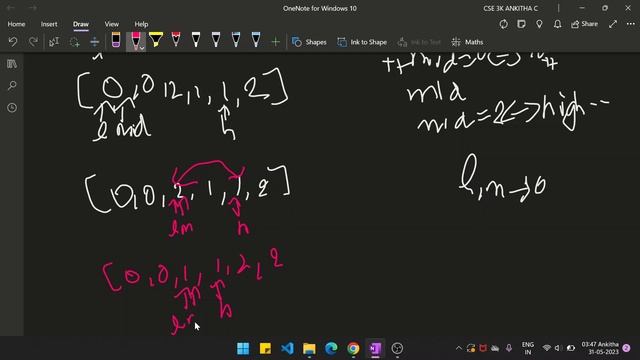Navigate back with the arrow
Viewport: 640px width, 360px height.
[x=11, y=8]
